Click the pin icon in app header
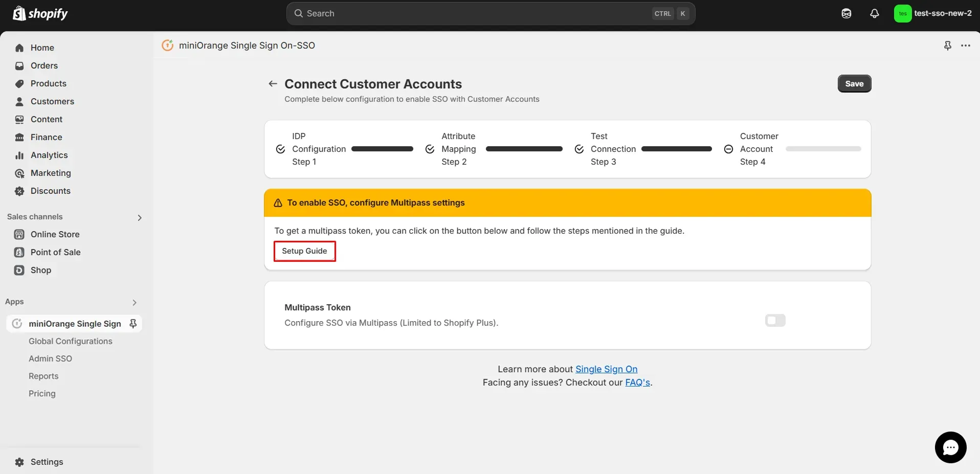The image size is (980, 474). [948, 46]
